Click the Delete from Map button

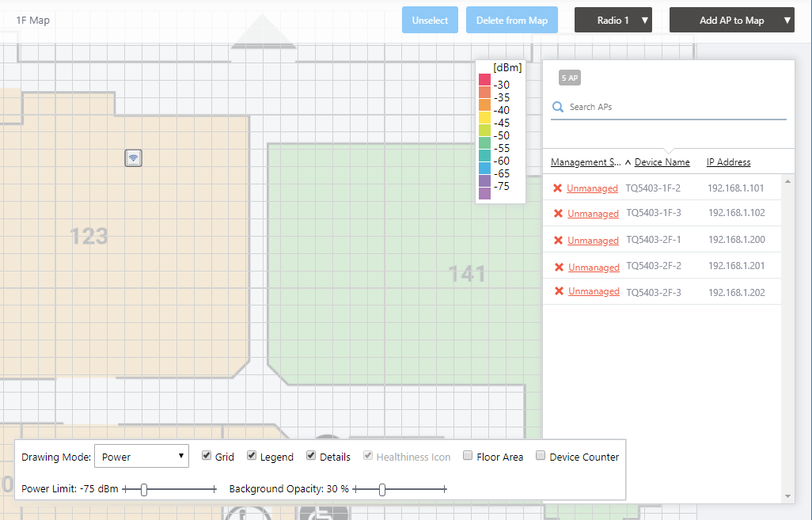[x=511, y=21]
